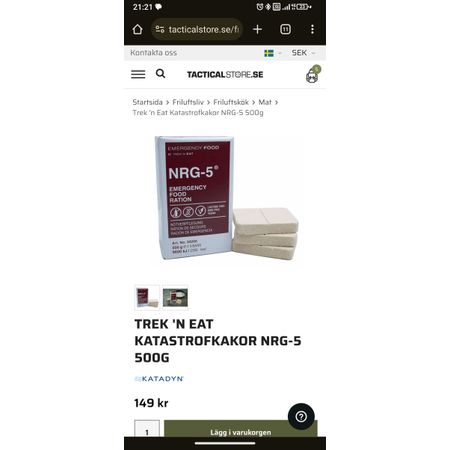Open a new tab with plus icon
This screenshot has height=450, width=450.
(x=257, y=29)
